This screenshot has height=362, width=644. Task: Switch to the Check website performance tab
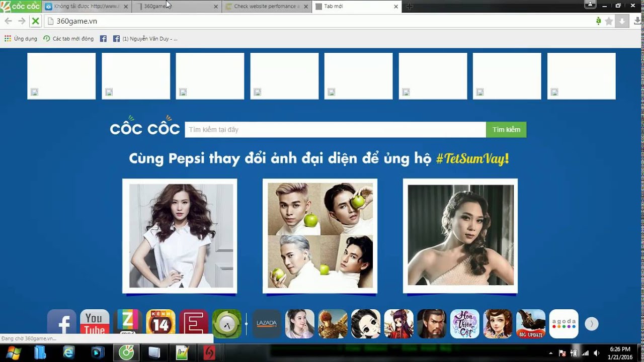(267, 7)
